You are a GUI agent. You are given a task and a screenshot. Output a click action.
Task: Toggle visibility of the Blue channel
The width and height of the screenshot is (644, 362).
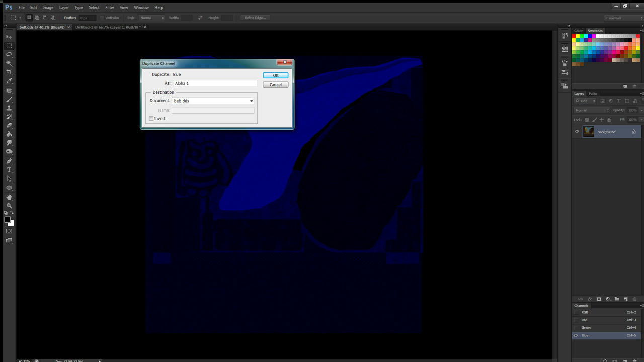pyautogui.click(x=576, y=335)
